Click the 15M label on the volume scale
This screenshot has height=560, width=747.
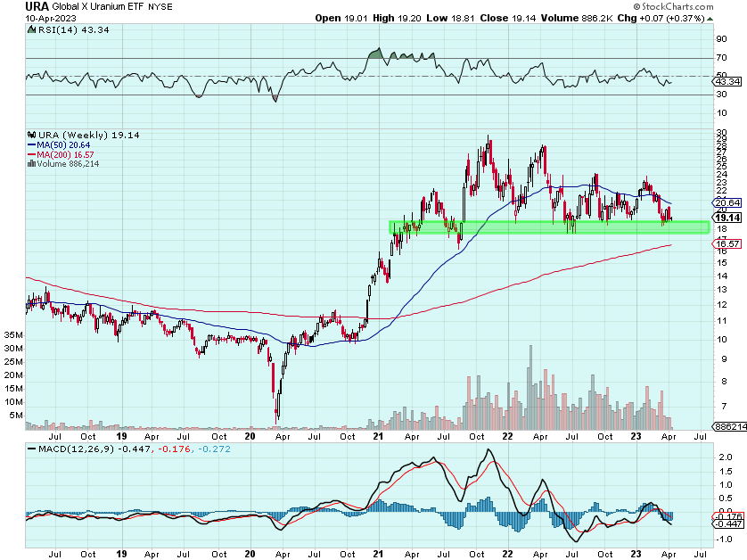(13, 389)
